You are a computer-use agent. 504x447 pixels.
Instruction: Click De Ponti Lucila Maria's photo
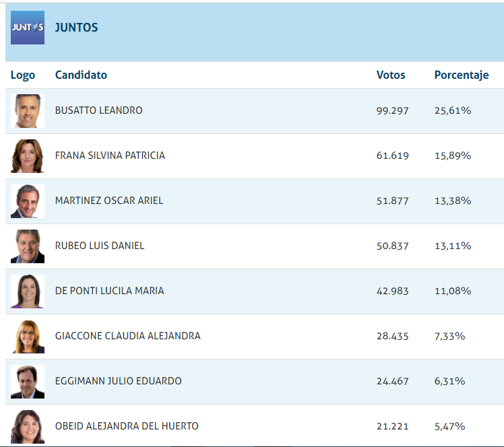(x=28, y=291)
